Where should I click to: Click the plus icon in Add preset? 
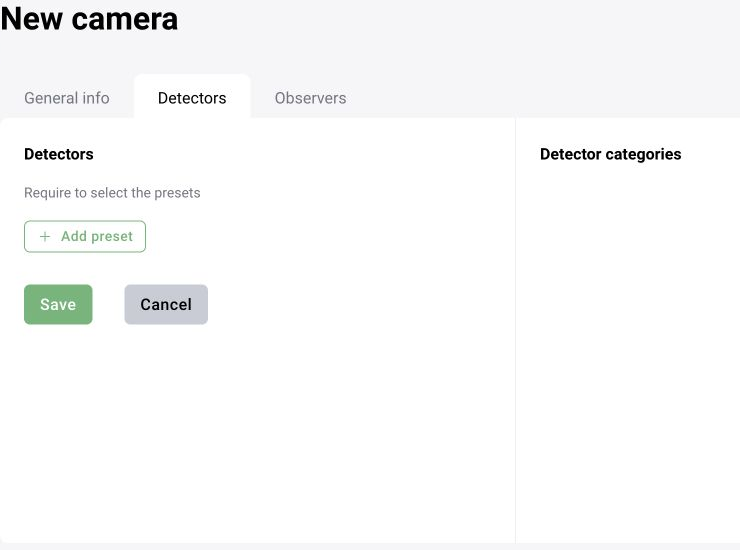(x=45, y=237)
